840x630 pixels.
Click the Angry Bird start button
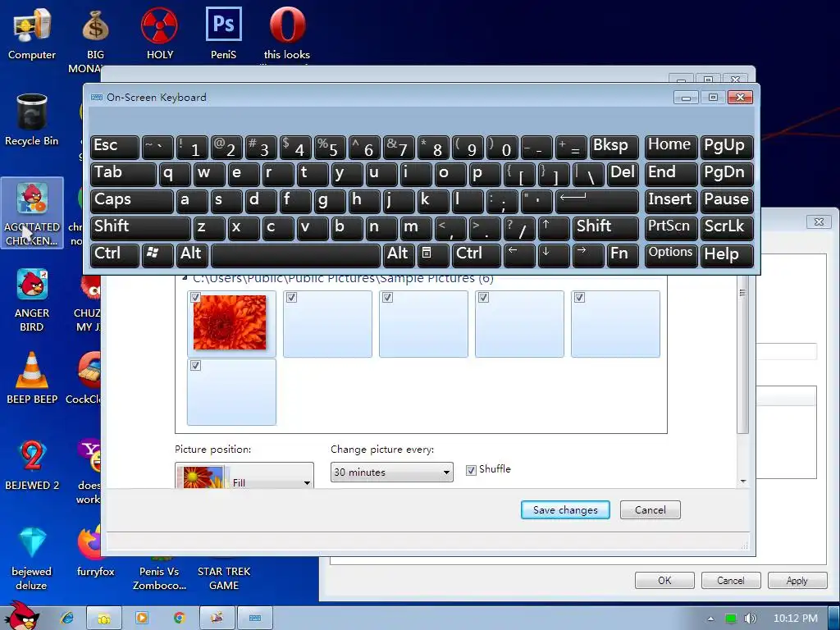click(x=21, y=615)
